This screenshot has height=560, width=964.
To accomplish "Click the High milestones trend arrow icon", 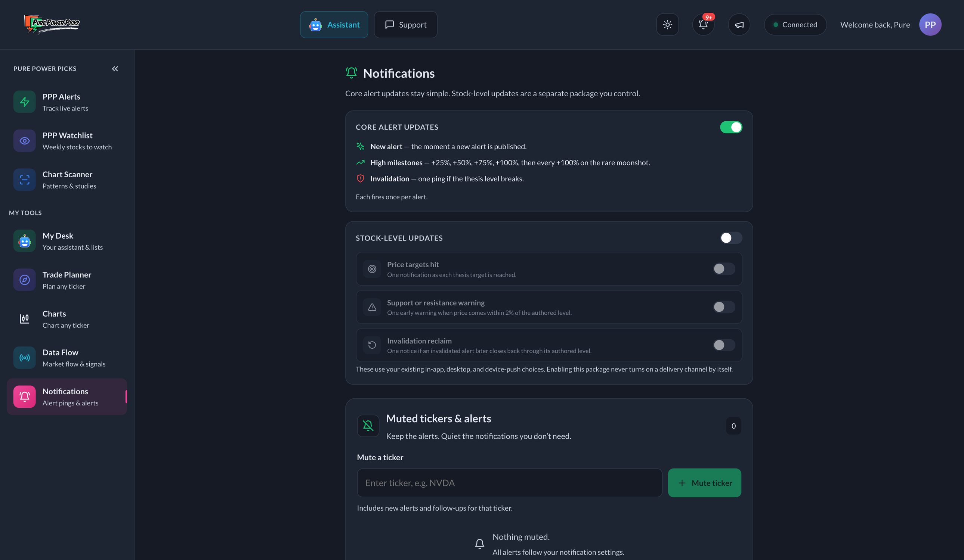I will coord(360,162).
